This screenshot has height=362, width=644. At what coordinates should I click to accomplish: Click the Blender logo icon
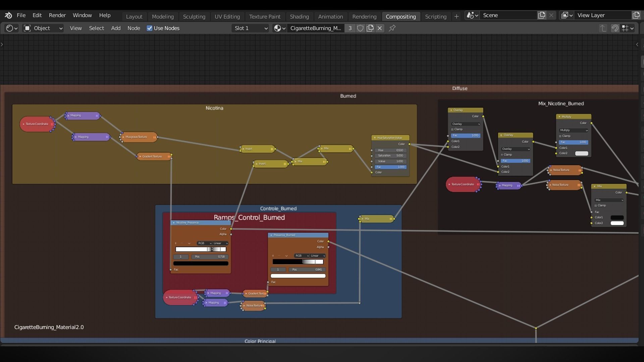[8, 15]
